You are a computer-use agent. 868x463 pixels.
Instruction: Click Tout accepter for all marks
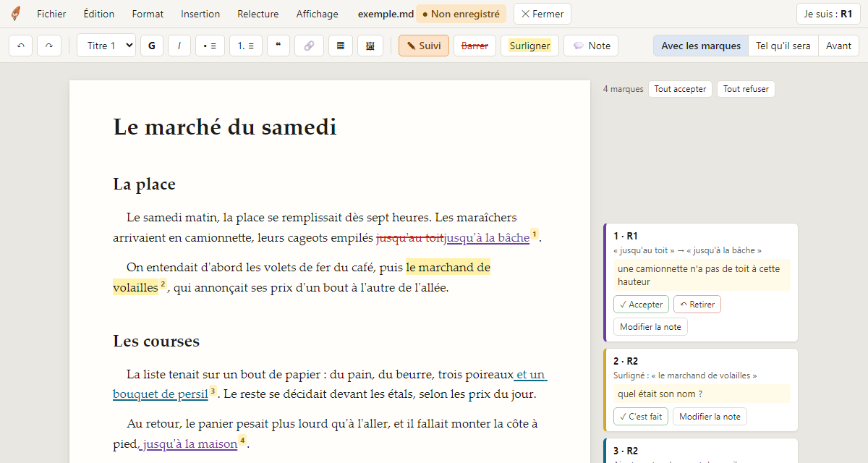click(x=680, y=89)
